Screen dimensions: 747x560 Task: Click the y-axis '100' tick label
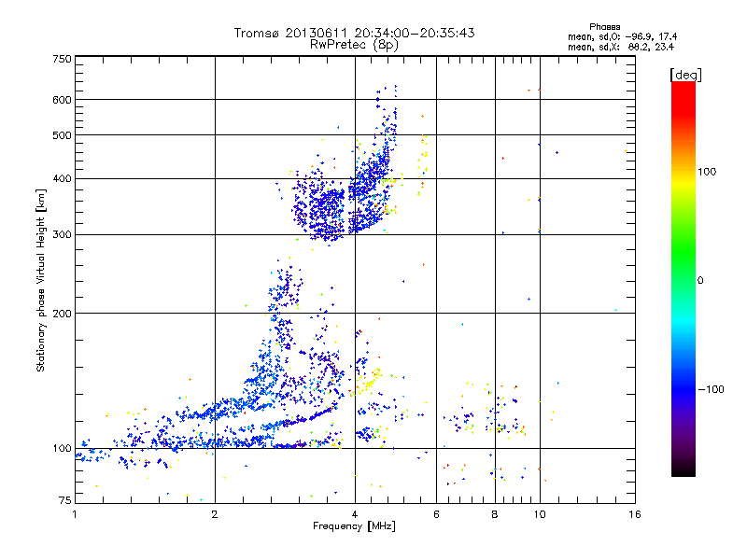coord(63,448)
